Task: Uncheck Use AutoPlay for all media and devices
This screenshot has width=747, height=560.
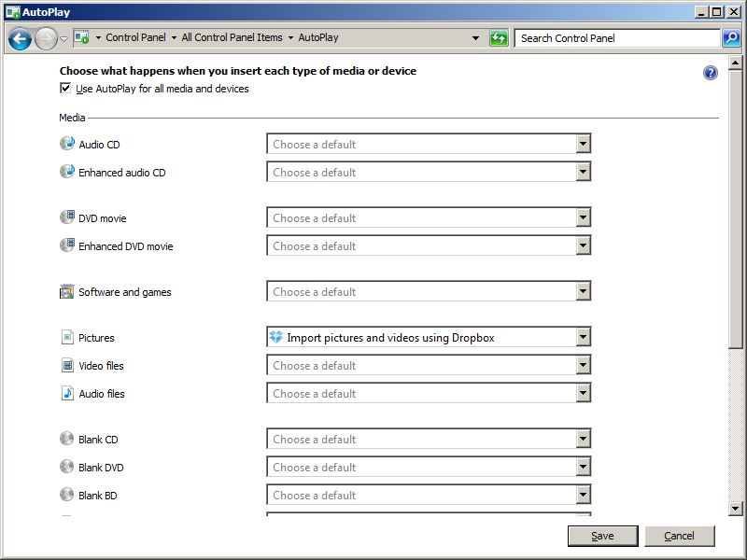Action: (65, 89)
